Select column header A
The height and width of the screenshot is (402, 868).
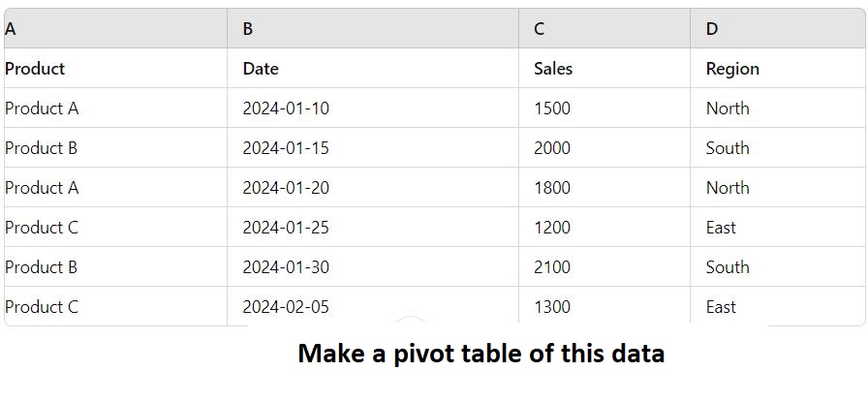[x=11, y=29]
